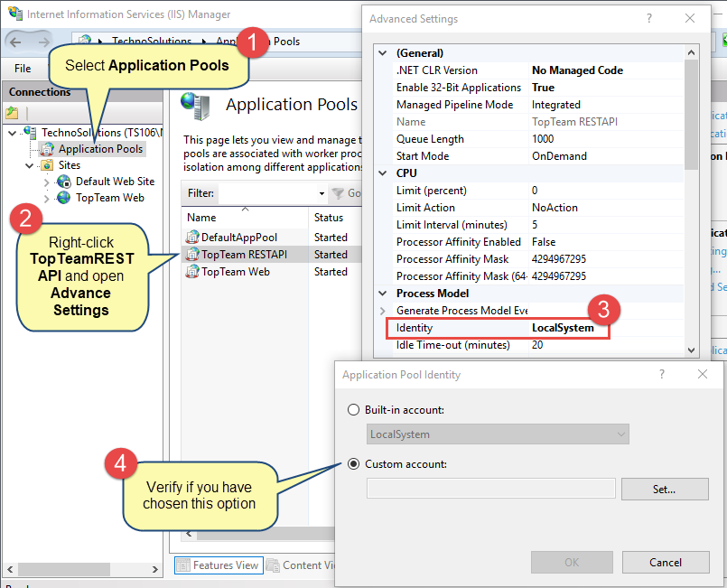Click the create connection icon under Connections
This screenshot has height=588, width=727.
[x=12, y=113]
